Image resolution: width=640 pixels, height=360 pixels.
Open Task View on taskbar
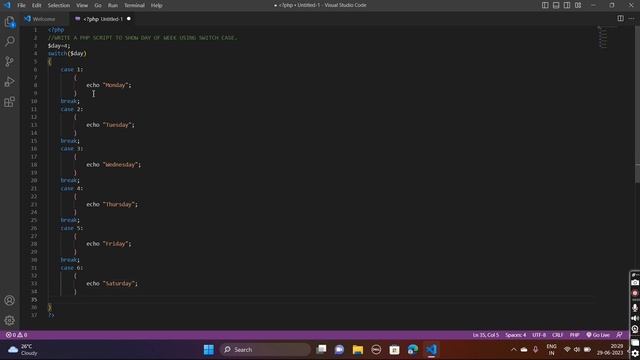click(321, 349)
